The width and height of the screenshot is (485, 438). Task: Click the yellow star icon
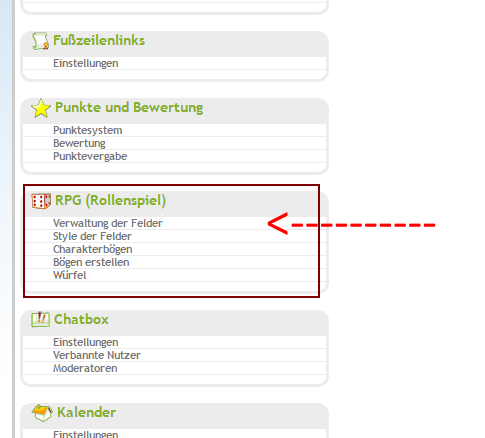pos(41,108)
